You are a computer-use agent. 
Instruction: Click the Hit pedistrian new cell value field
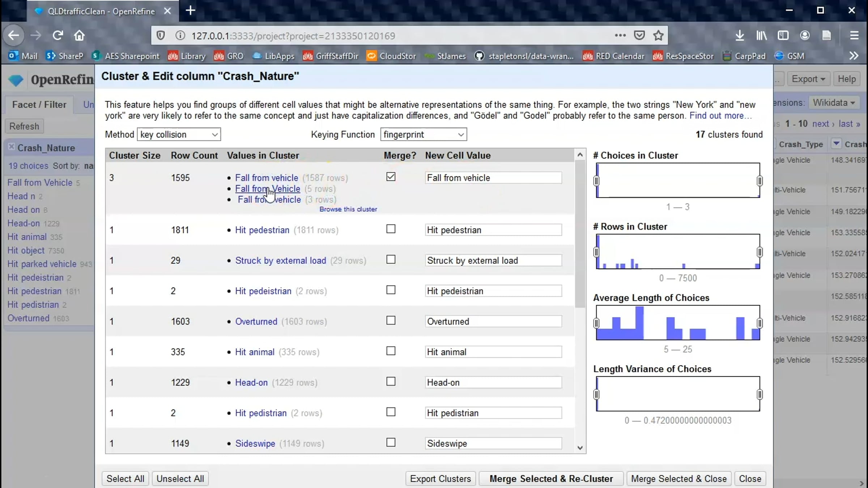(493, 413)
